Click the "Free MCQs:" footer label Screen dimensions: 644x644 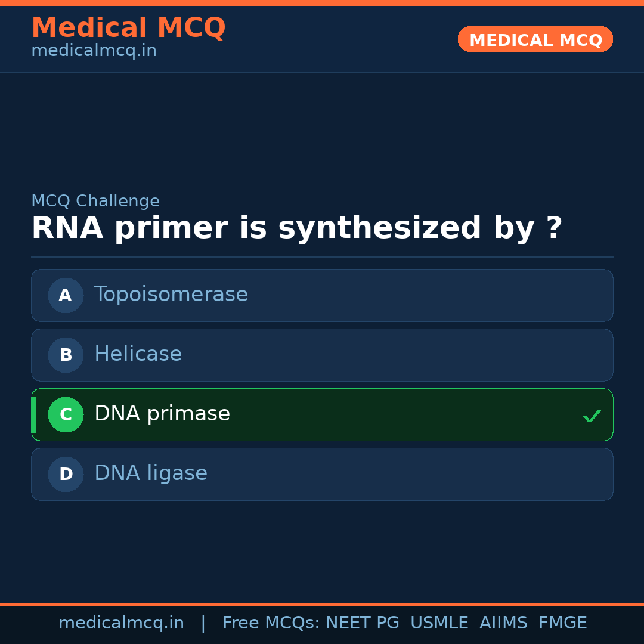point(271,623)
